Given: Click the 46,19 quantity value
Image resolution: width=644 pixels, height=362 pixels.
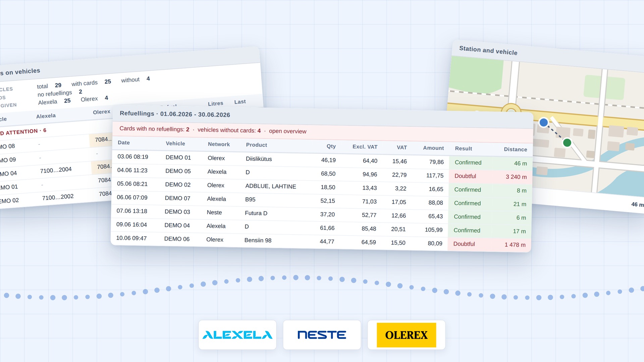Looking at the screenshot, I should coord(328,160).
